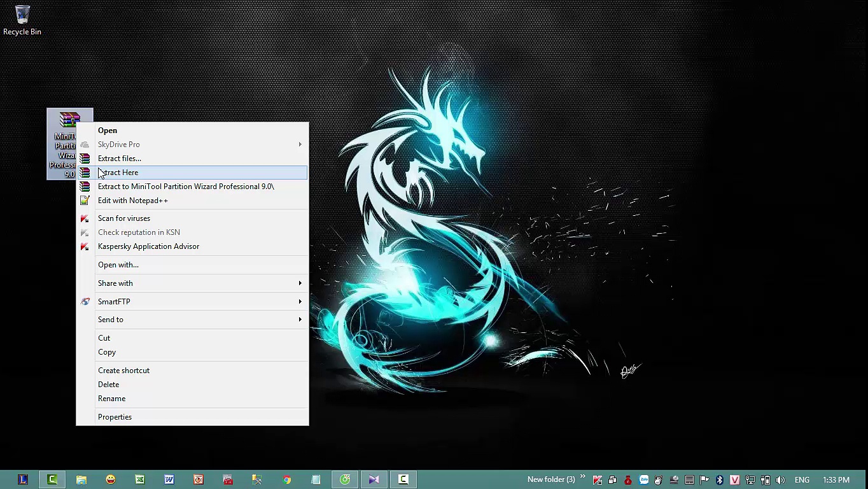Click the Edit with Notepad++ icon
Viewport: 868px width, 489px height.
[85, 201]
